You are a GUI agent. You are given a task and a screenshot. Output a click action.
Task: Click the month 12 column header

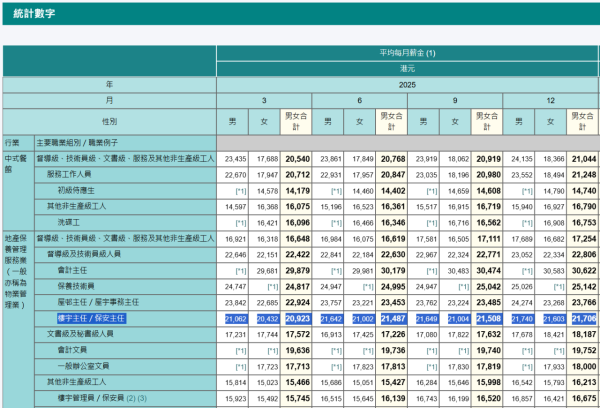(550, 101)
